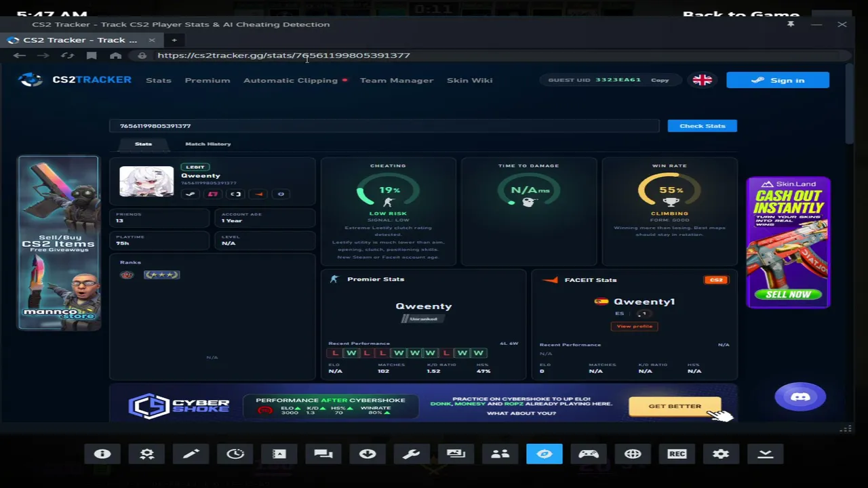Click Back to Game at the top
The width and height of the screenshot is (868, 488).
pyautogui.click(x=741, y=15)
